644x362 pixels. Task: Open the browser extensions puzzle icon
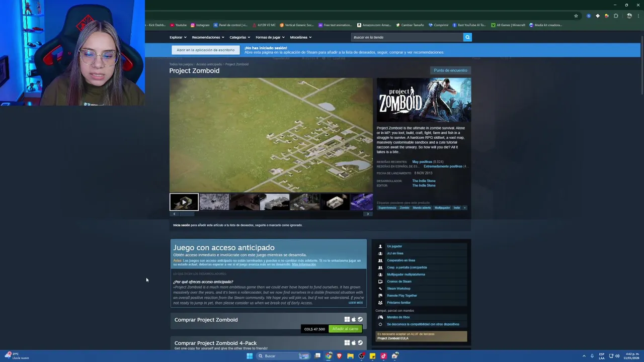pos(615,16)
